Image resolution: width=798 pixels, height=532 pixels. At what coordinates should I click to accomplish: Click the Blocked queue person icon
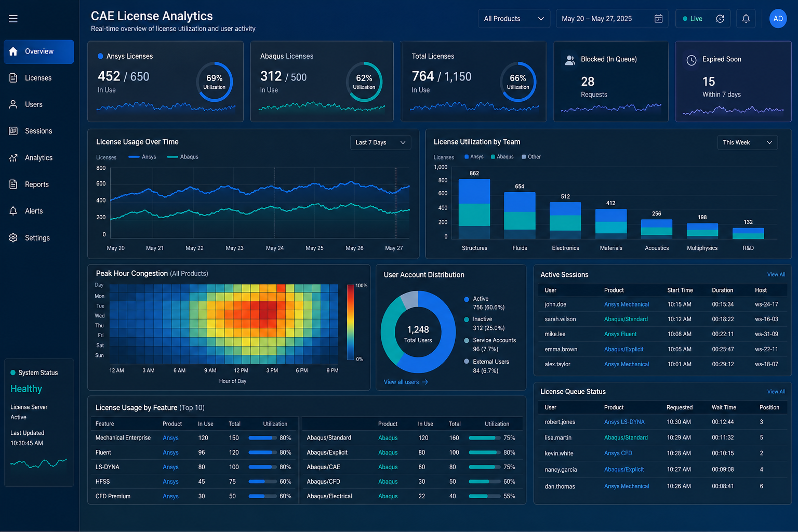570,60
